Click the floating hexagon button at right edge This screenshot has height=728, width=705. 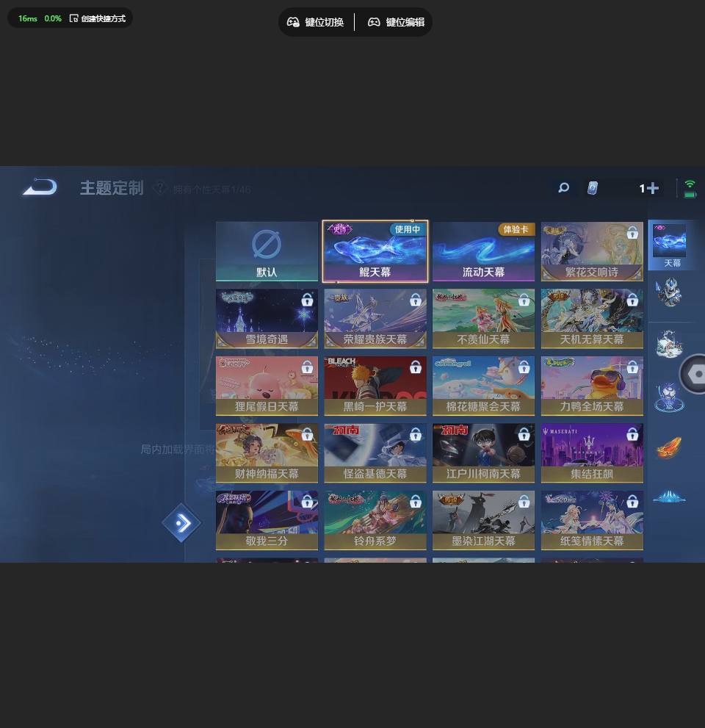click(x=695, y=374)
